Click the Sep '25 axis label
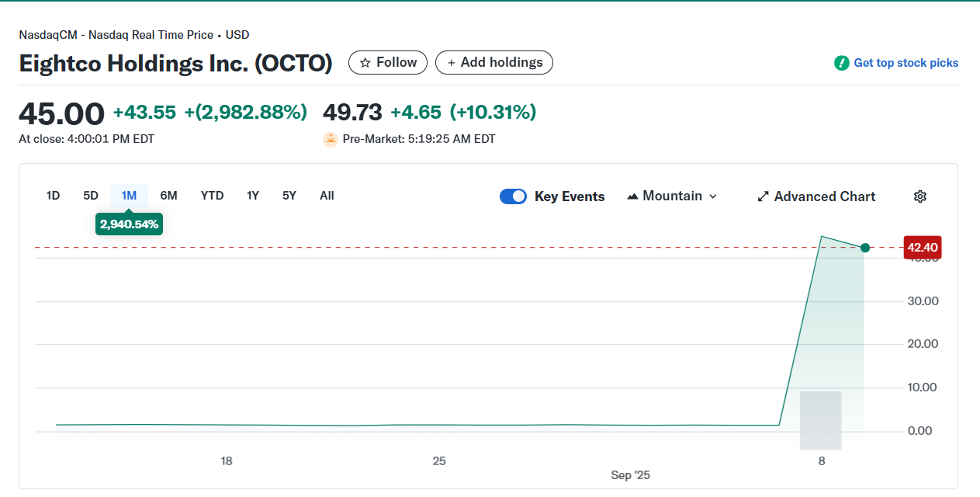Screen dimensions: 980x497 (631, 475)
